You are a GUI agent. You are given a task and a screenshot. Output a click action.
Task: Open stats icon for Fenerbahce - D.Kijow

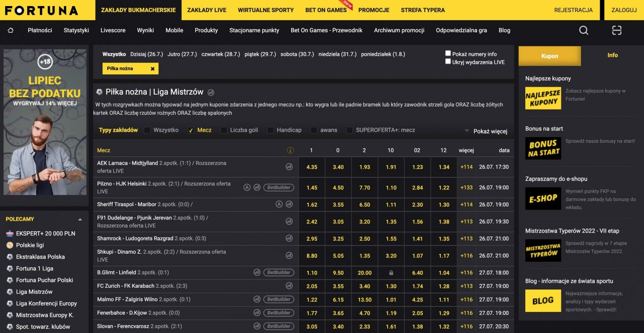(x=257, y=313)
